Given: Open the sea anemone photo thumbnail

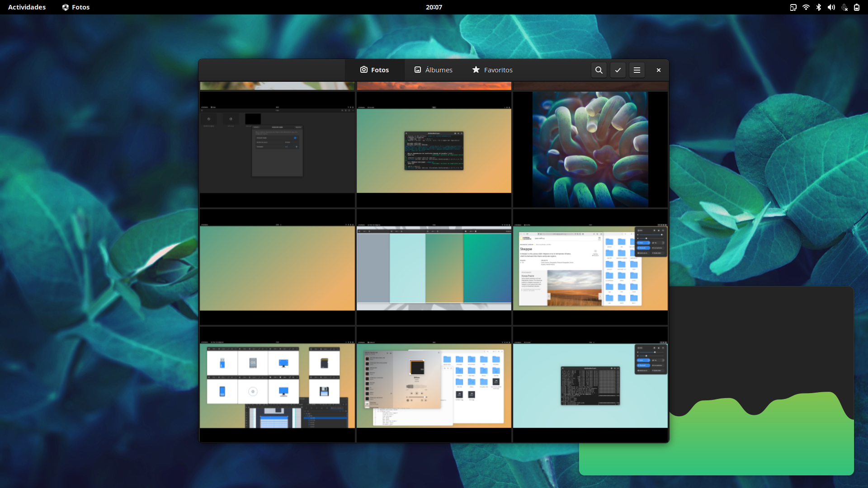Looking at the screenshot, I should tap(590, 150).
